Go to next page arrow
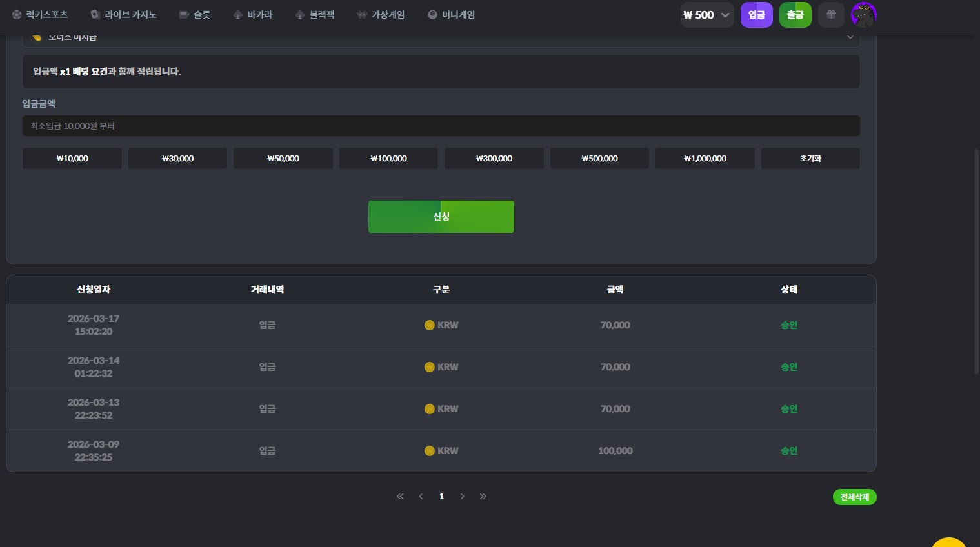The height and width of the screenshot is (547, 980). pos(462,496)
